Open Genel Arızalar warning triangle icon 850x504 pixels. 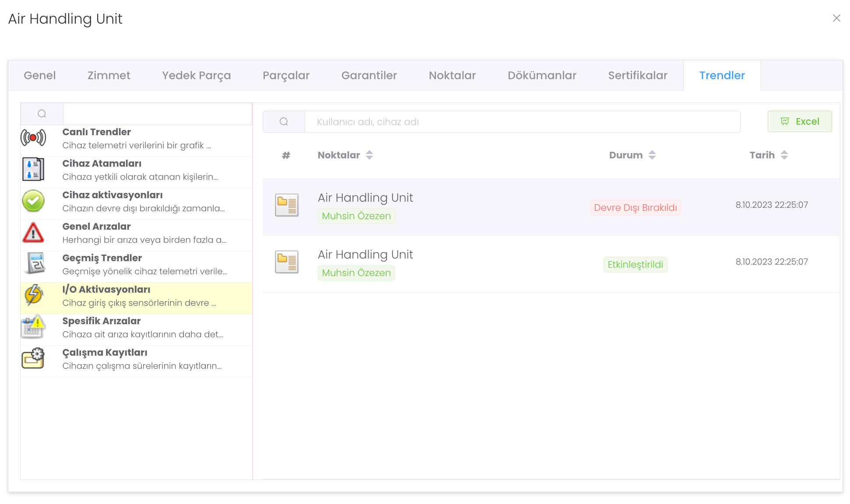point(33,232)
